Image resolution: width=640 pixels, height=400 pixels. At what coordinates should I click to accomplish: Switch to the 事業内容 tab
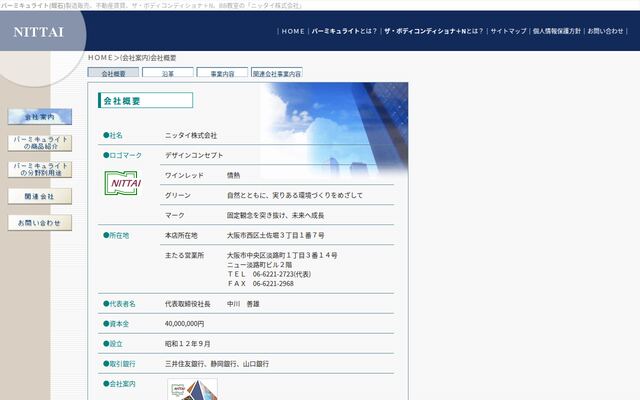point(222,73)
